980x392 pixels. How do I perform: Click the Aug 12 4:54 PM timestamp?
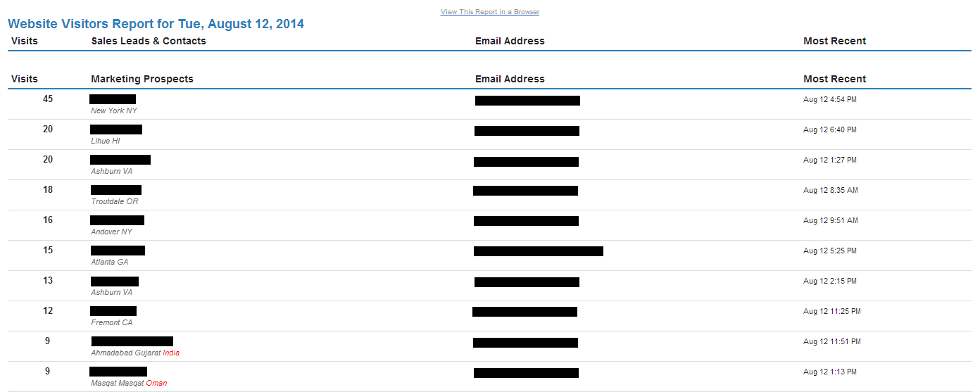pos(830,100)
